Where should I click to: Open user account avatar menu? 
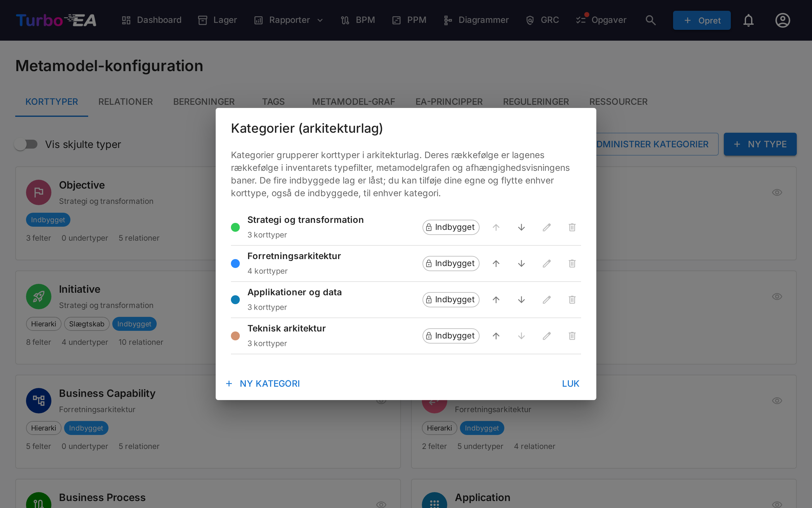(783, 20)
